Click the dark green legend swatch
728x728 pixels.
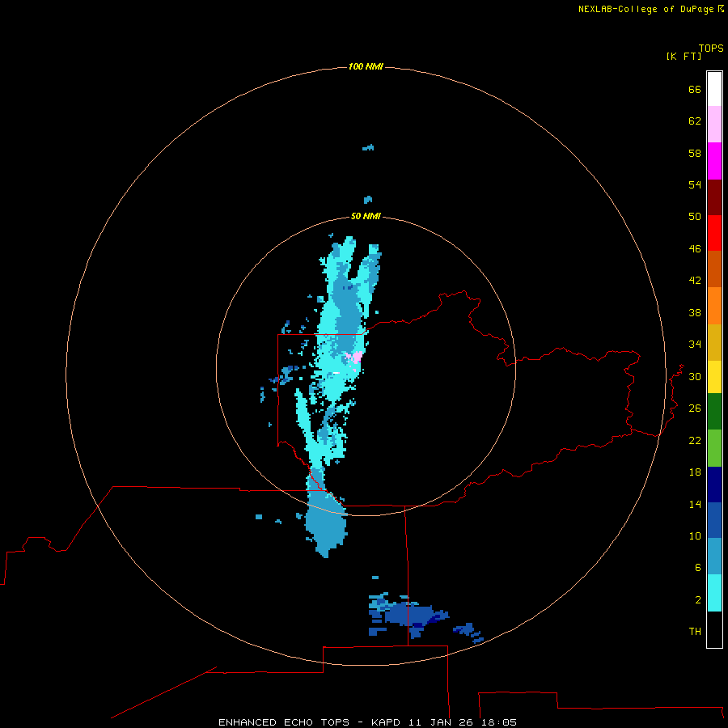coord(714,412)
